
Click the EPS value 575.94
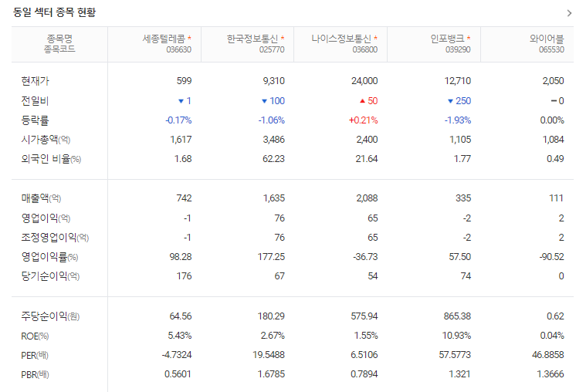[x=364, y=316]
